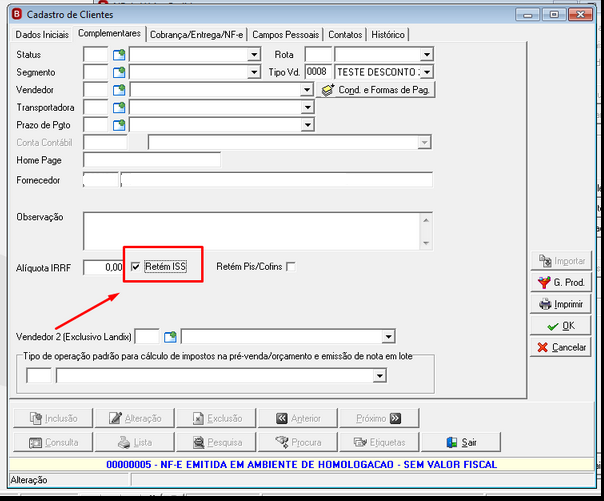The image size is (604, 501).
Task: Click the Pesquisa button
Action: [x=216, y=442]
